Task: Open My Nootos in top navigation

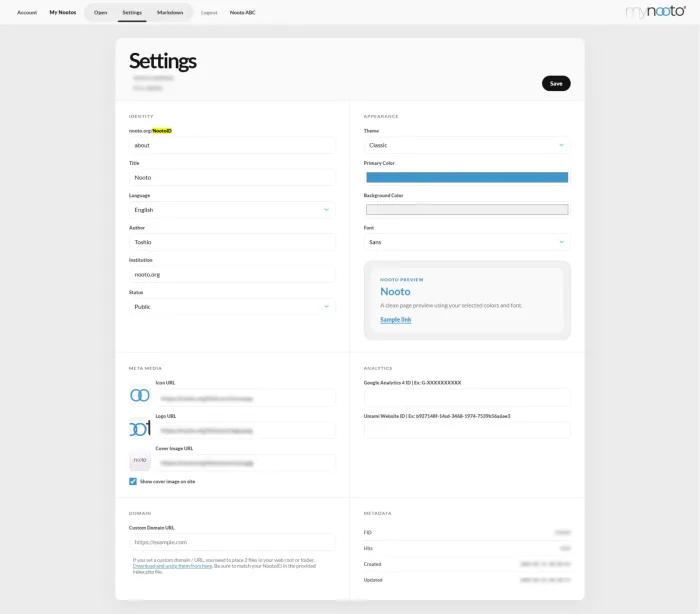Action: [62, 13]
